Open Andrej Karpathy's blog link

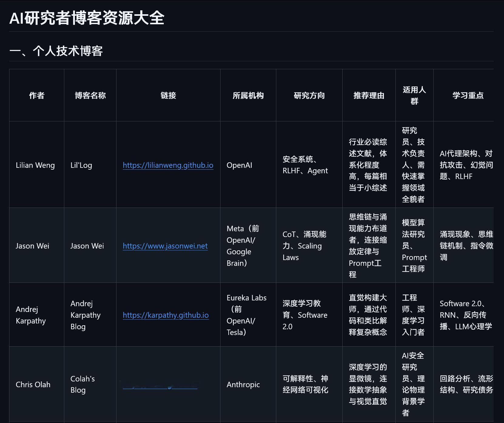click(166, 315)
